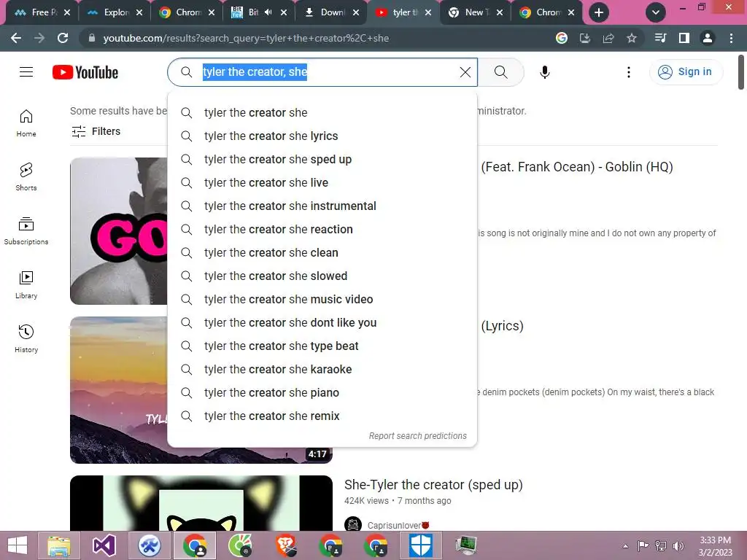Viewport: 747px width, 560px height.
Task: Bookmark this page with star icon
Action: click(632, 38)
